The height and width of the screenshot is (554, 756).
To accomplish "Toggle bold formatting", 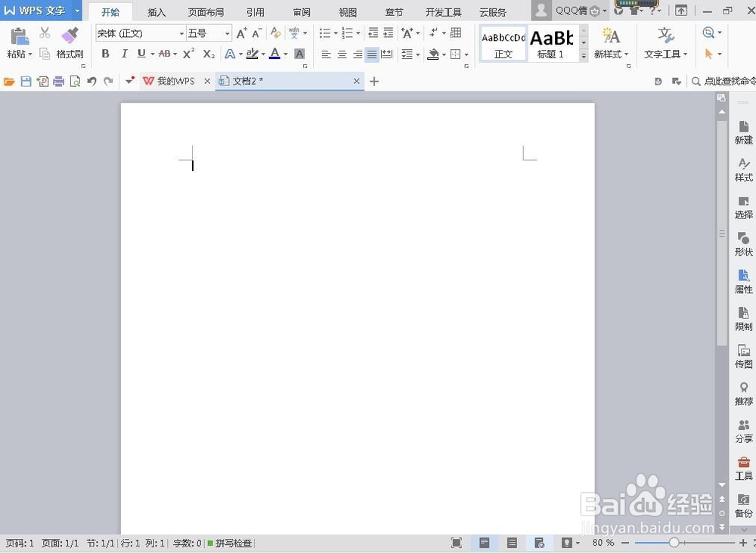I will pyautogui.click(x=105, y=54).
